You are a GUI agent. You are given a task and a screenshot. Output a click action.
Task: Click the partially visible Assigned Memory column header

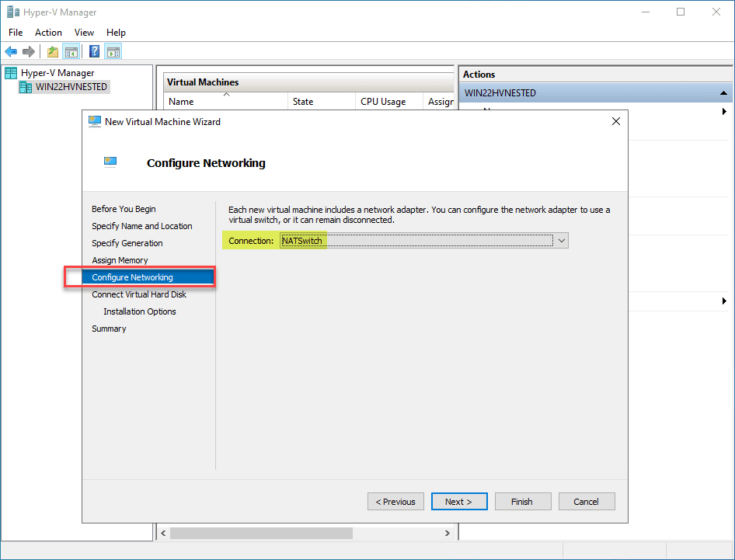439,101
